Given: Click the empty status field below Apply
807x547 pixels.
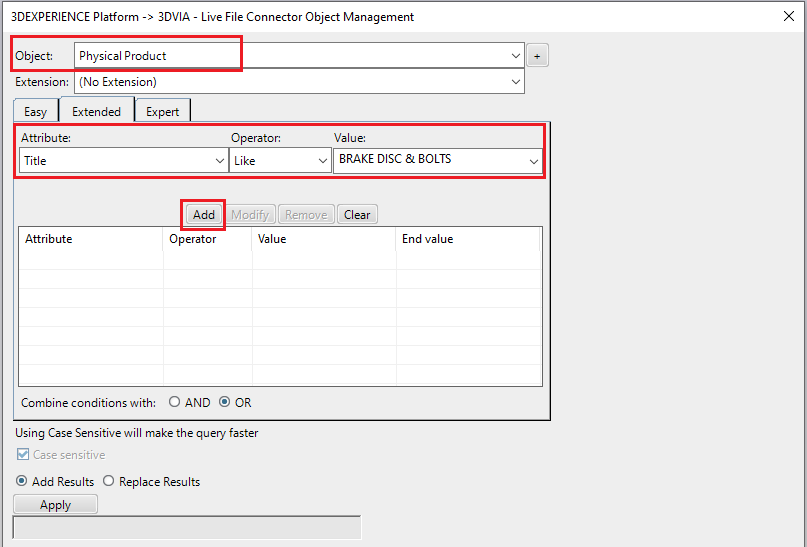Looking at the screenshot, I should point(187,527).
